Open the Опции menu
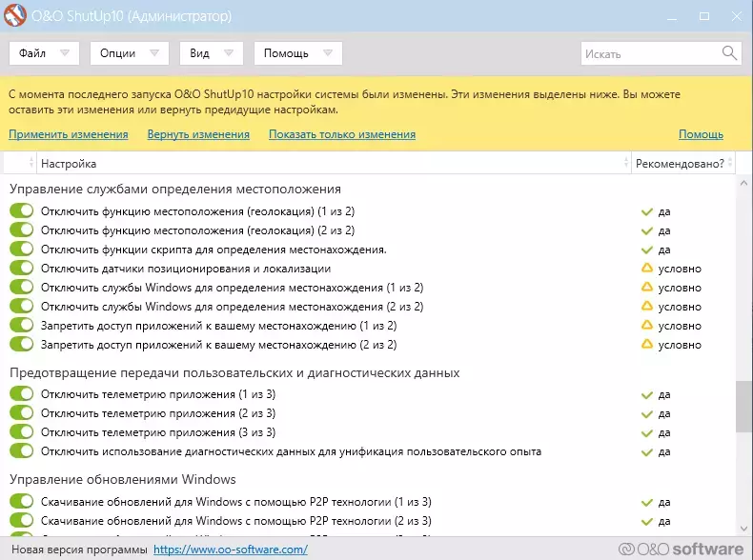Image resolution: width=753 pixels, height=560 pixels. (130, 52)
